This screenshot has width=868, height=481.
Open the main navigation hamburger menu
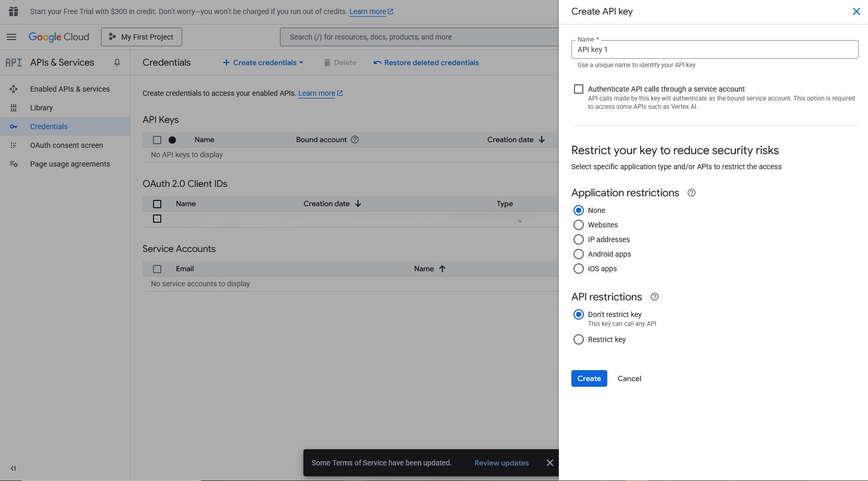[11, 37]
